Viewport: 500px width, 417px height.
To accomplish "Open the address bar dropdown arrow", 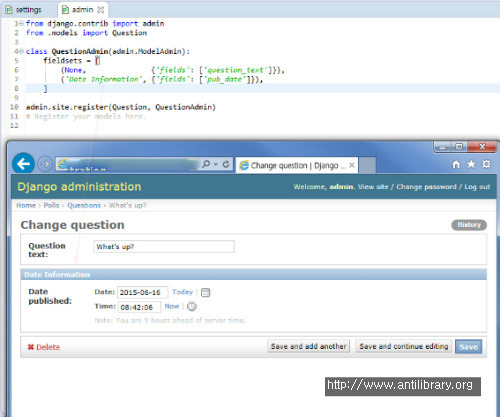I will pyautogui.click(x=216, y=164).
